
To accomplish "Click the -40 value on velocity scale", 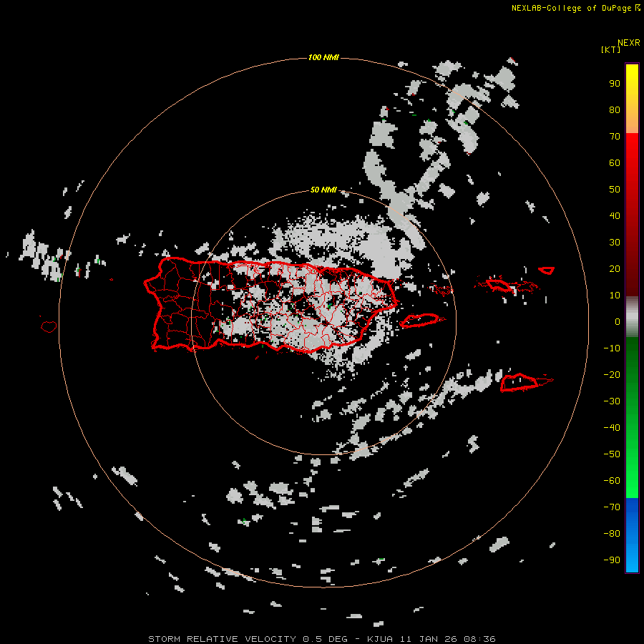I will pyautogui.click(x=612, y=428).
